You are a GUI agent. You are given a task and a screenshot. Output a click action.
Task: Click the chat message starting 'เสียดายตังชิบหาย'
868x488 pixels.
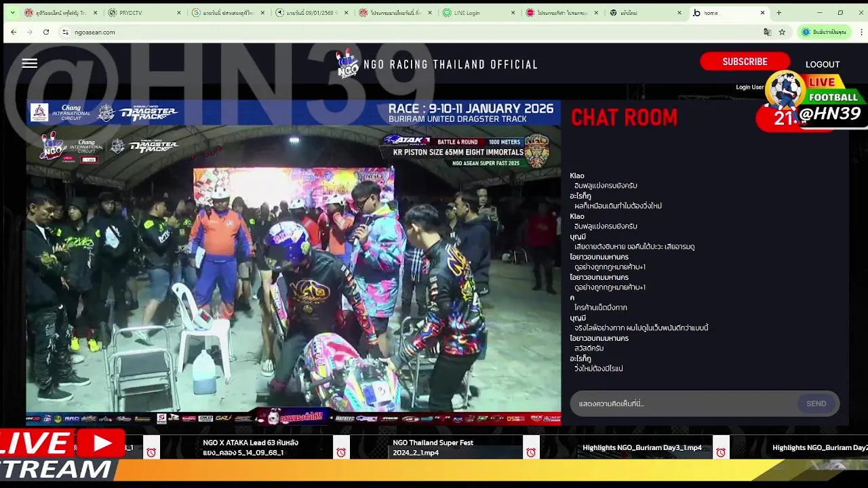pos(634,247)
